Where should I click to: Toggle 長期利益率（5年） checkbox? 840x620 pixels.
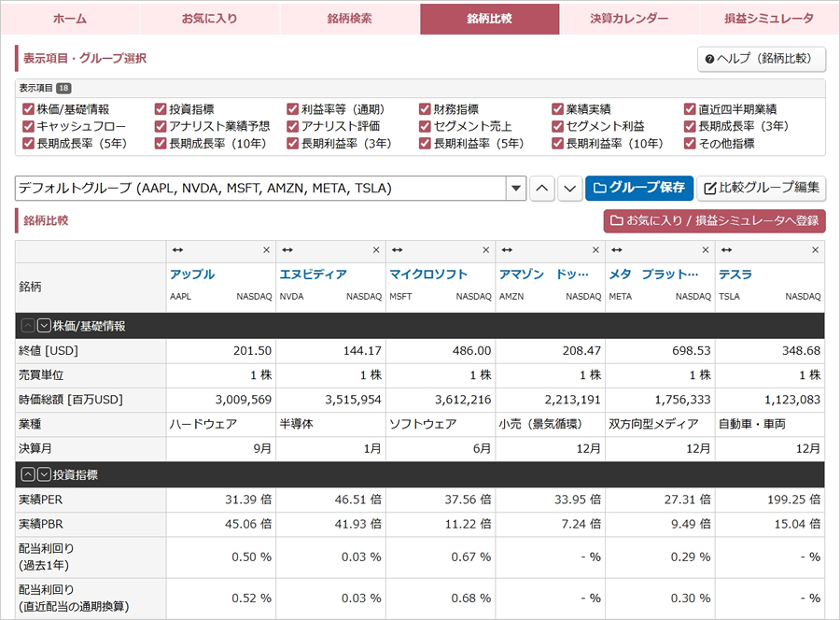coord(425,144)
